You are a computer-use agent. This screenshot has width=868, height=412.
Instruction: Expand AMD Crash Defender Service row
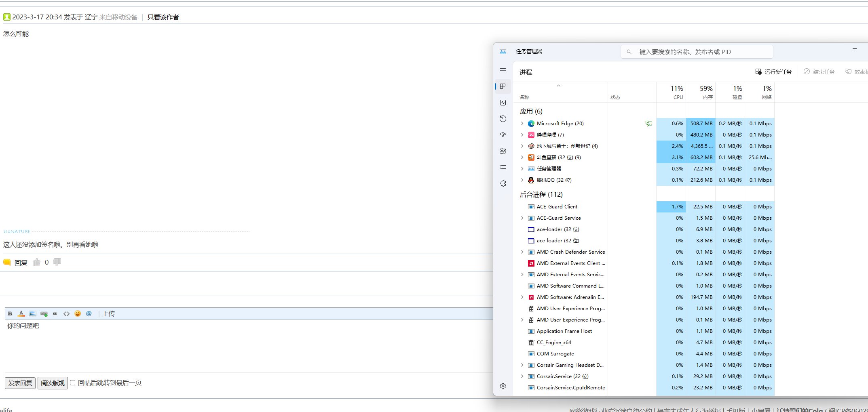pos(522,252)
